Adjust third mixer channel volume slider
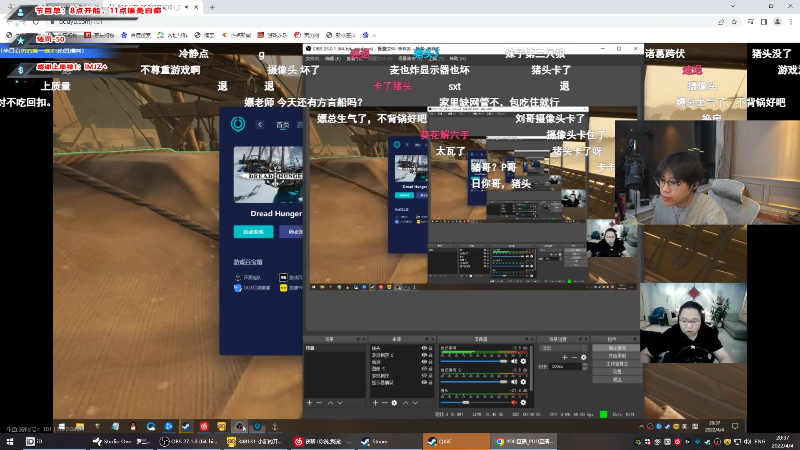Image resolution: width=800 pixels, height=450 pixels. (x=475, y=403)
